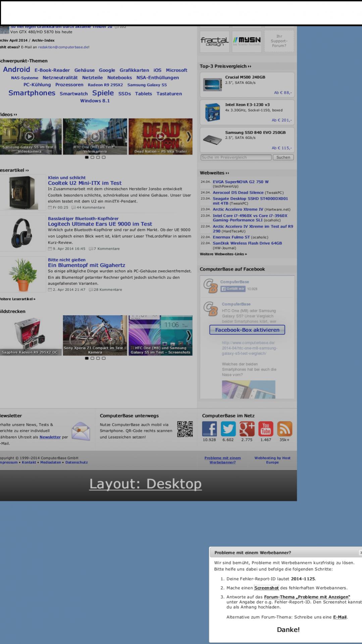Open the NSA-Enthüllungen topic tag
Viewport: 362px width, 644px height.
point(158,78)
